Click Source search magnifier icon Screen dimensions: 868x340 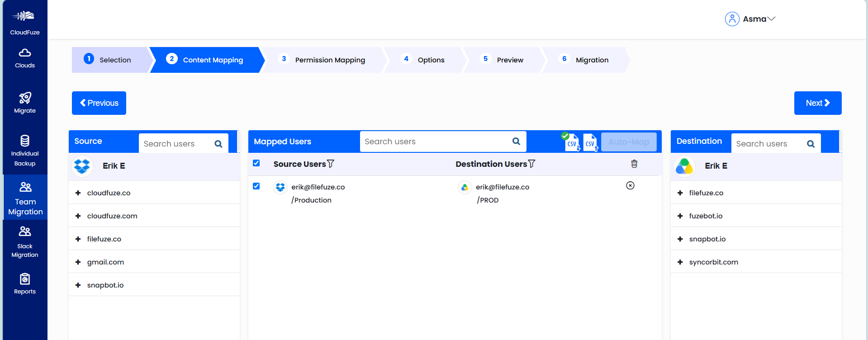[218, 144]
